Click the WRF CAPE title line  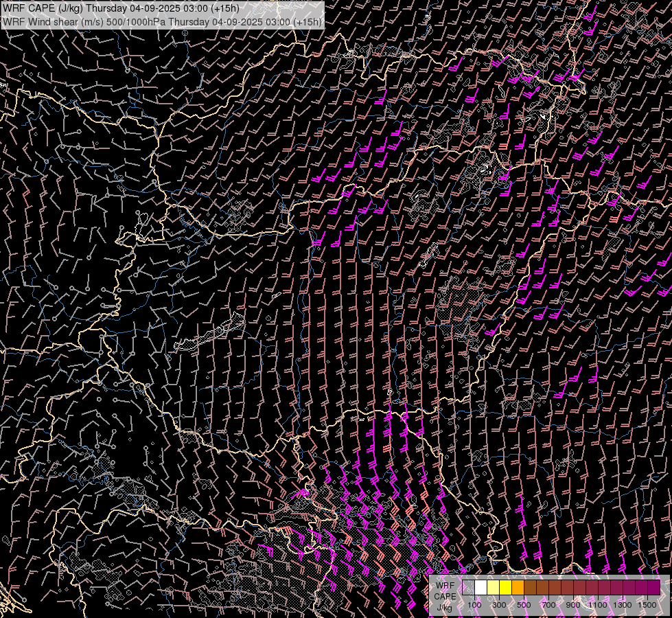point(121,8)
